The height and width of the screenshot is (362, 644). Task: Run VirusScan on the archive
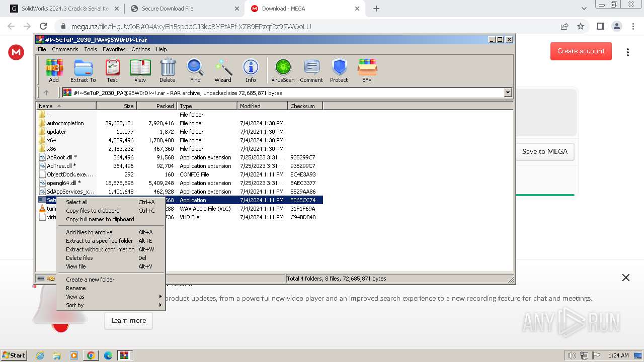pos(283,70)
